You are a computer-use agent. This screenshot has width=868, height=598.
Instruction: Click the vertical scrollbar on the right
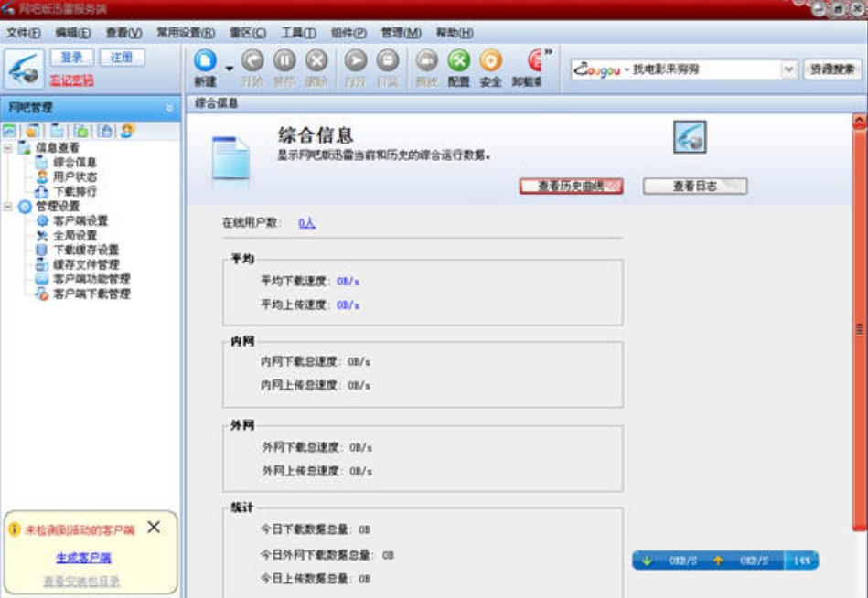[859, 329]
